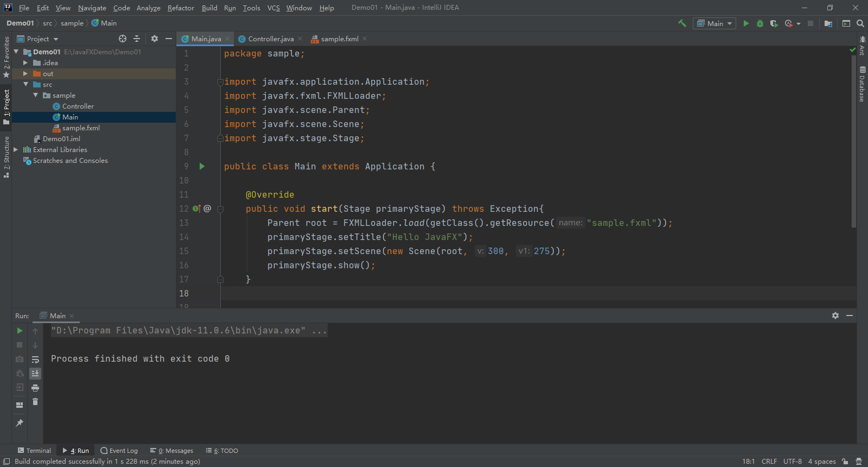Open the TODO tool window
This screenshot has width=868, height=467.
coord(222,451)
